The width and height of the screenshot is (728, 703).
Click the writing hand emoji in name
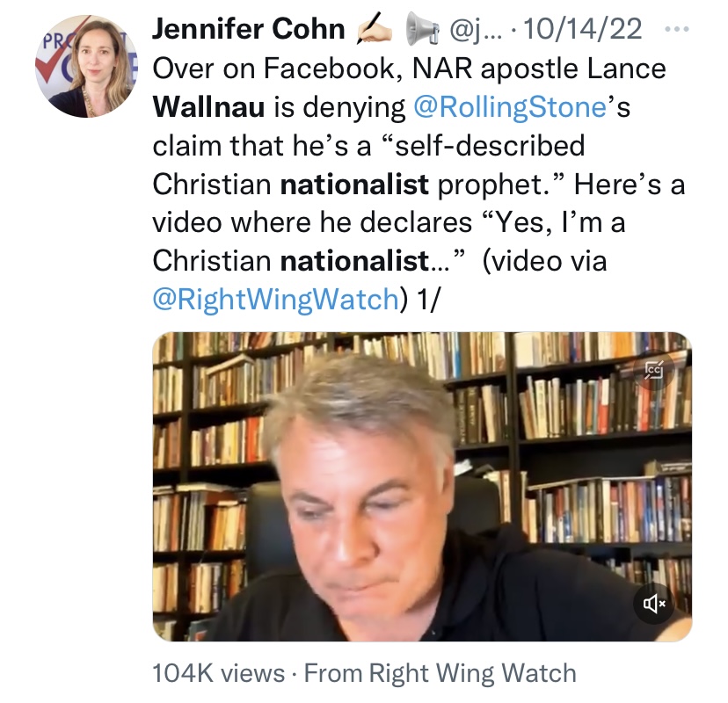375,29
